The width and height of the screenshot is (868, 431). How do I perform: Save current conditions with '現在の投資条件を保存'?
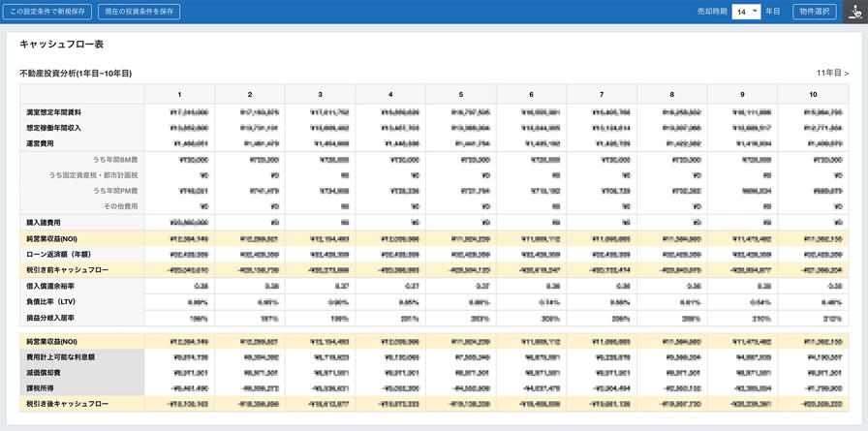[x=139, y=12]
